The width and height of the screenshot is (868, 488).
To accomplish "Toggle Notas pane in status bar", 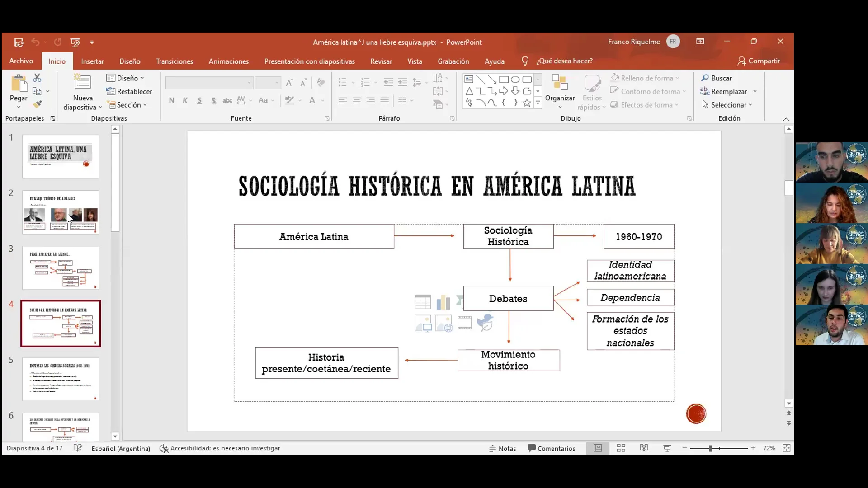I will coord(503,448).
